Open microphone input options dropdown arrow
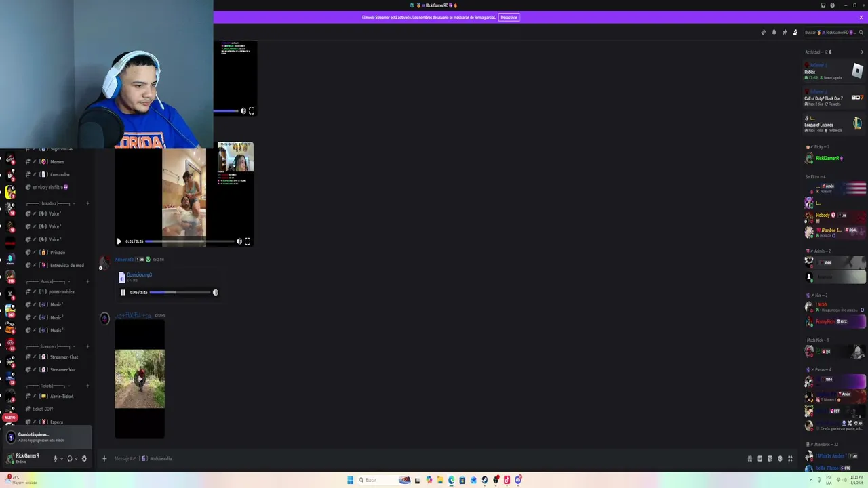Screen dimensions: 868x488 pyautogui.click(x=62, y=458)
